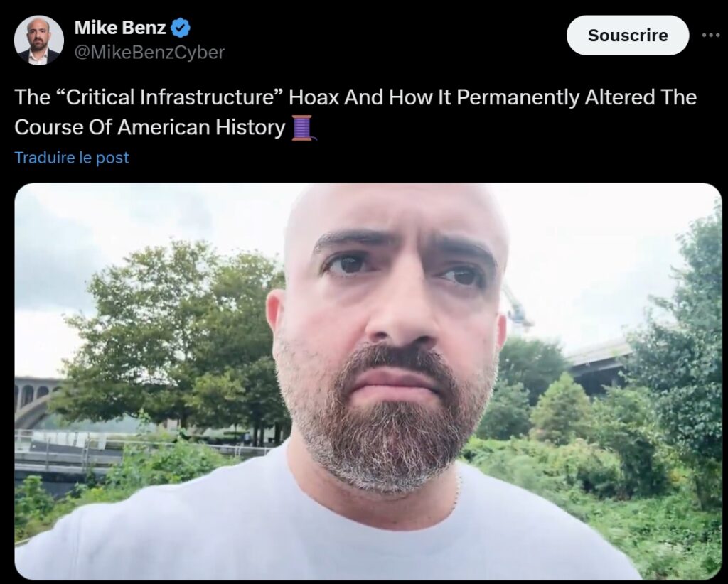
Task: Click the concrete overpass on video's right
Action: tap(599, 364)
